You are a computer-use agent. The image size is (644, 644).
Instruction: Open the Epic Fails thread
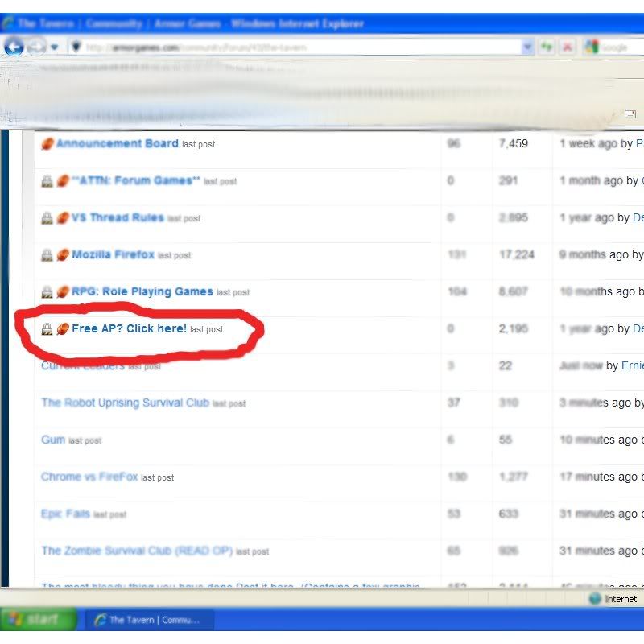(x=65, y=514)
